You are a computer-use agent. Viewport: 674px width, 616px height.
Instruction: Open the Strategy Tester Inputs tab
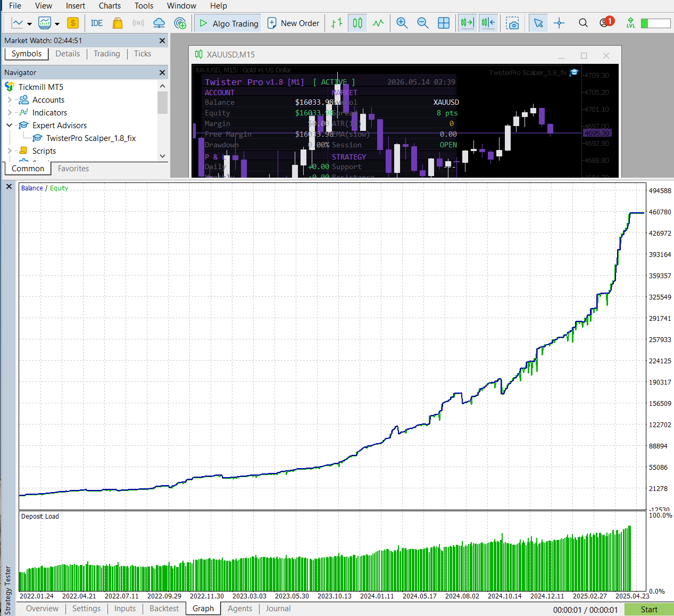click(x=125, y=609)
